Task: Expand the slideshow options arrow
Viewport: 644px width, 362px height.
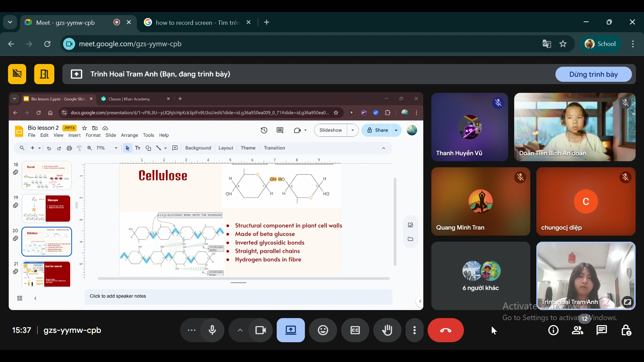Action: click(x=353, y=130)
